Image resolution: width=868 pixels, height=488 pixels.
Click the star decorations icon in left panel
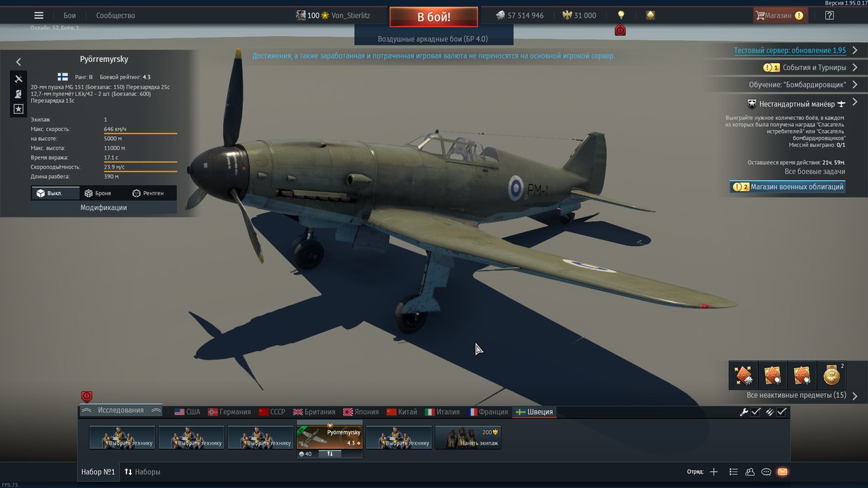point(18,109)
